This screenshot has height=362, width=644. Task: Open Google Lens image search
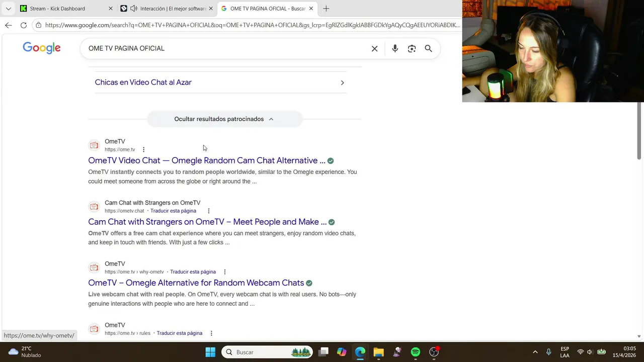412,49
